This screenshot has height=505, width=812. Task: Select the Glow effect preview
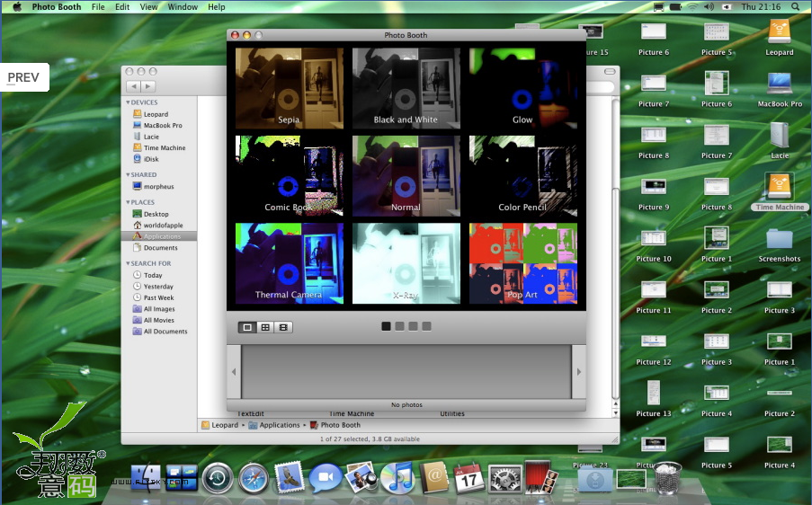[x=523, y=88]
